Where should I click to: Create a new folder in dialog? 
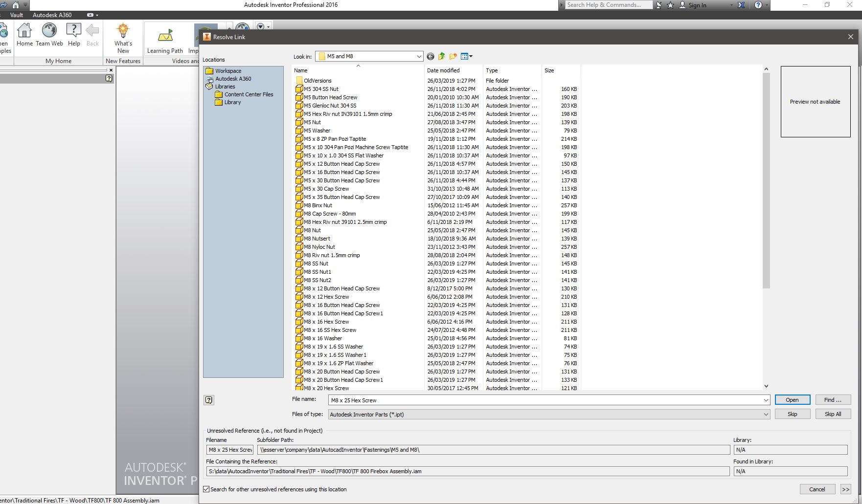453,56
